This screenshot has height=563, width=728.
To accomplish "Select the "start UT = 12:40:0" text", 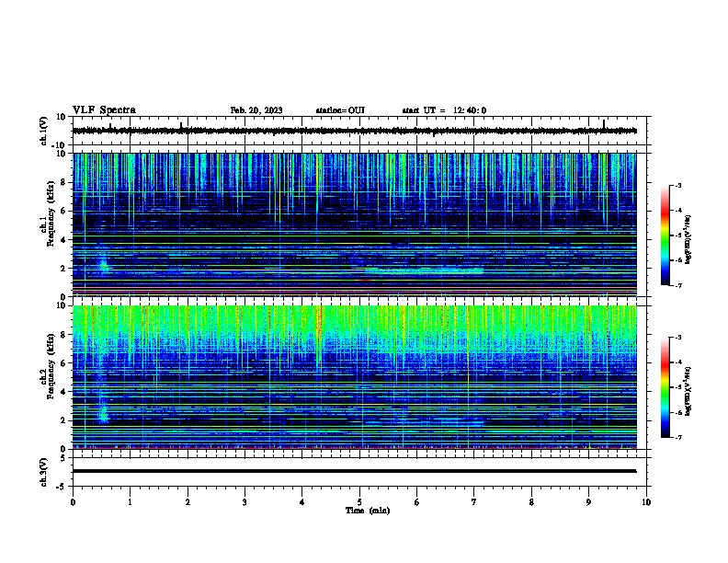I will click(x=444, y=110).
